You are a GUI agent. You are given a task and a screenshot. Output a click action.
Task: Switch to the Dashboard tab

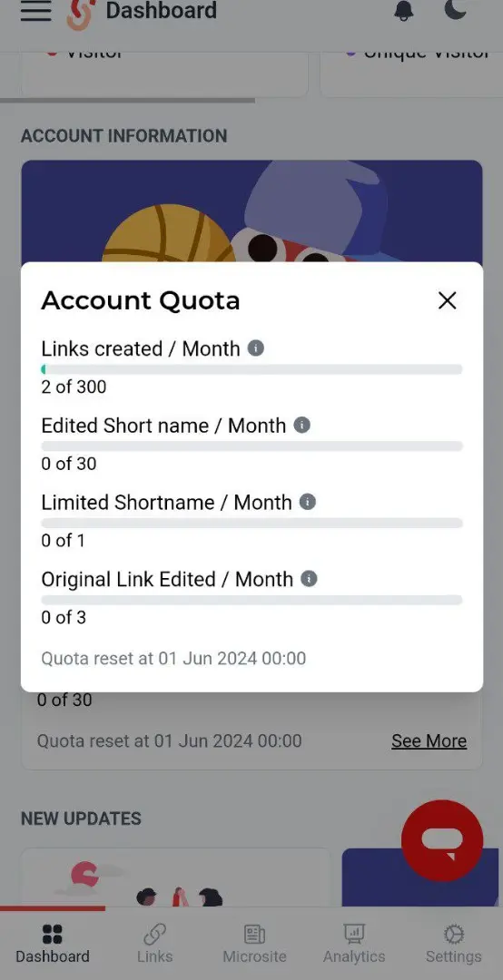pyautogui.click(x=53, y=945)
